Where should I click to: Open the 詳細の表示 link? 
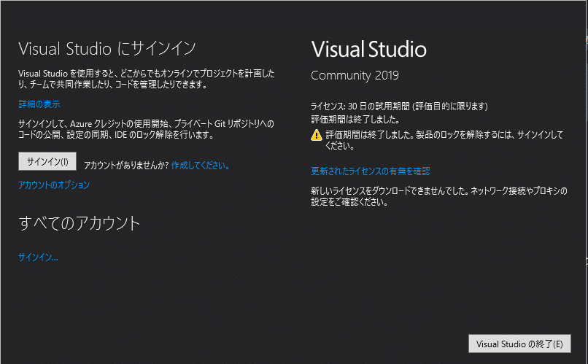click(x=39, y=104)
